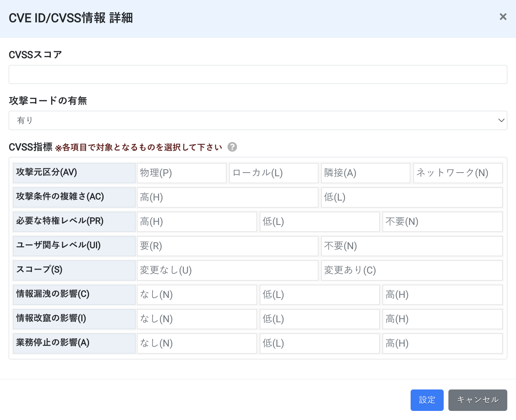Click the 情報漏洩の影響(C) row label
Viewport: 516px width, 420px height.
(x=74, y=295)
